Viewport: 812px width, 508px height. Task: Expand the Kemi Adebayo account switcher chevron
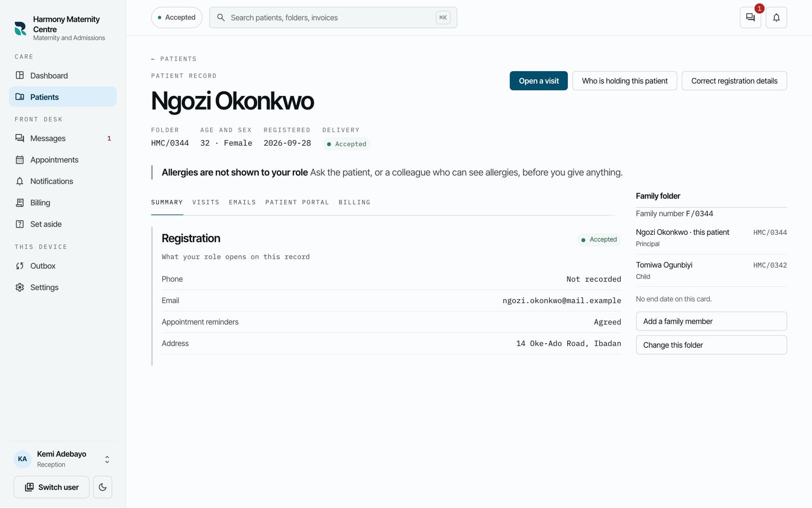point(107,459)
